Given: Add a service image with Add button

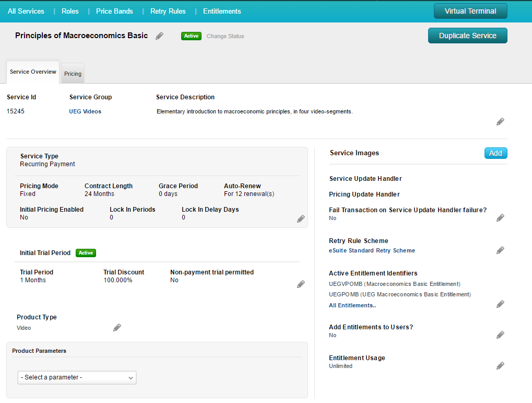Looking at the screenshot, I should click(495, 153).
